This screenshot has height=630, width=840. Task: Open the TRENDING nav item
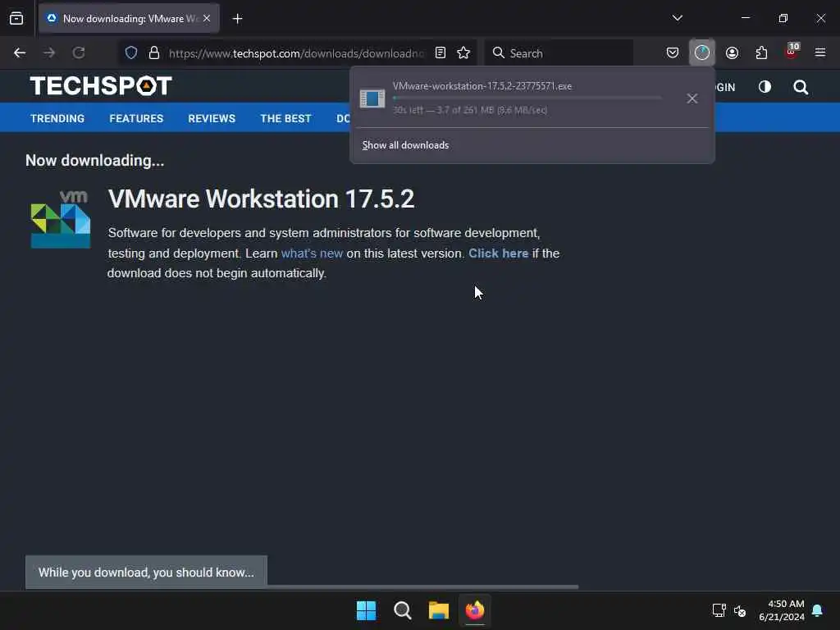point(57,118)
